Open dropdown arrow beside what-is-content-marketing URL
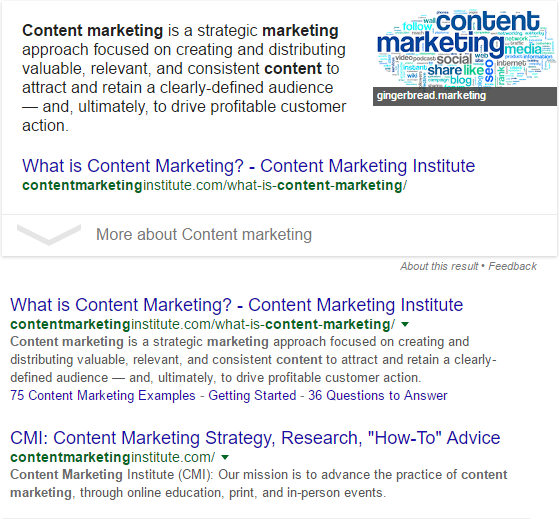This screenshot has width=559, height=521. coord(405,324)
